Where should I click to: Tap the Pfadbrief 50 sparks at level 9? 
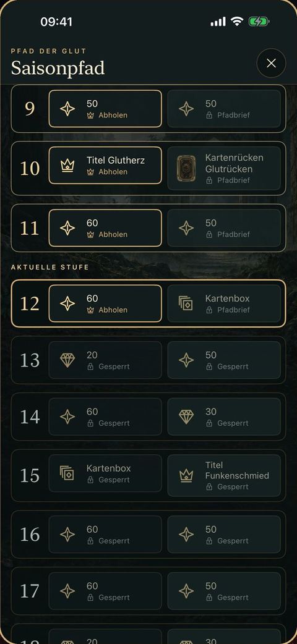(x=224, y=109)
